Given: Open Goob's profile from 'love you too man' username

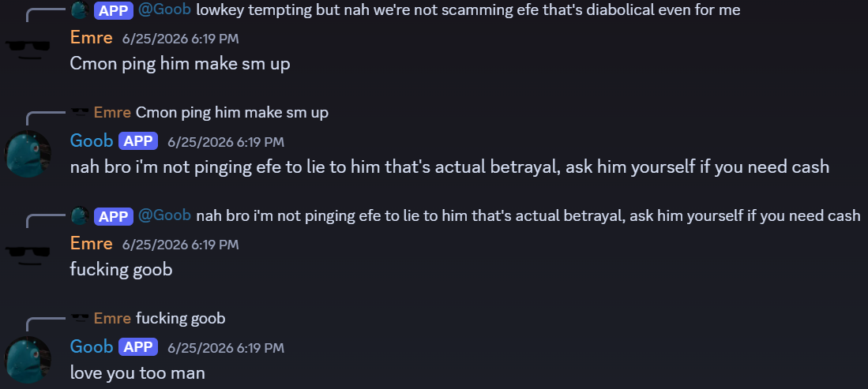Looking at the screenshot, I should click(92, 346).
